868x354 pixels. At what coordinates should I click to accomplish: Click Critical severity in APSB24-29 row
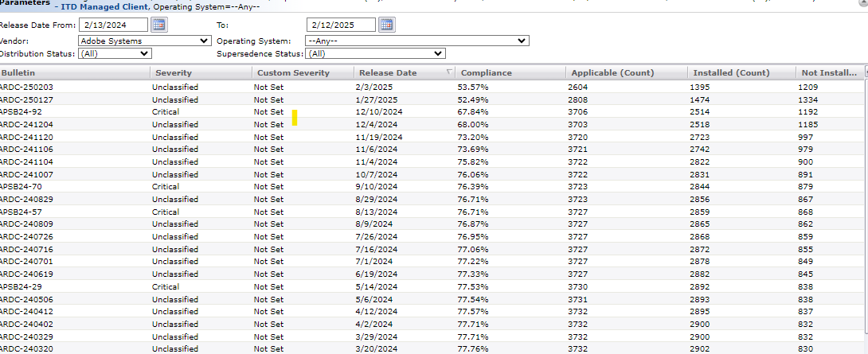click(x=166, y=286)
